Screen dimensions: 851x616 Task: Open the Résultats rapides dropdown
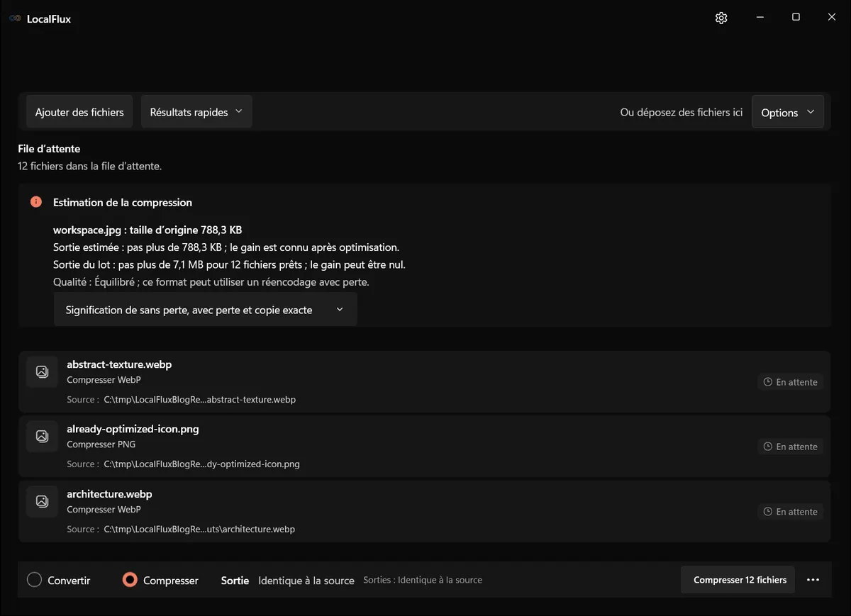196,112
